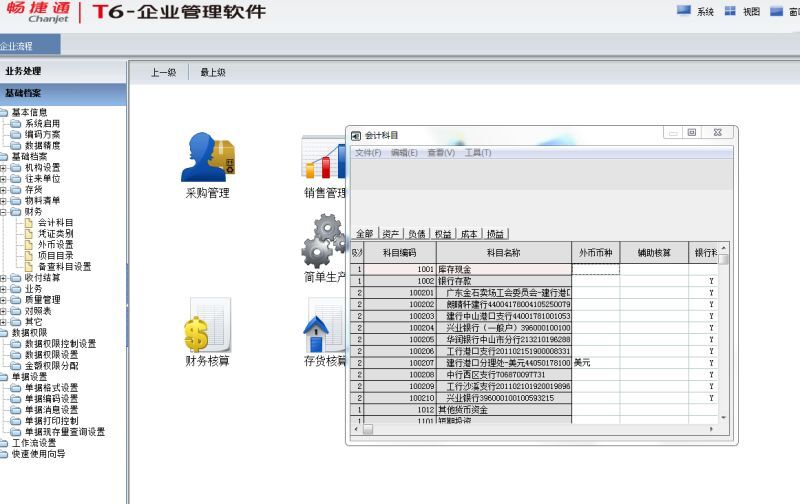Viewport: 800px width, 504px height.
Task: Switch to the 全部 tab
Action: pyautogui.click(x=365, y=234)
